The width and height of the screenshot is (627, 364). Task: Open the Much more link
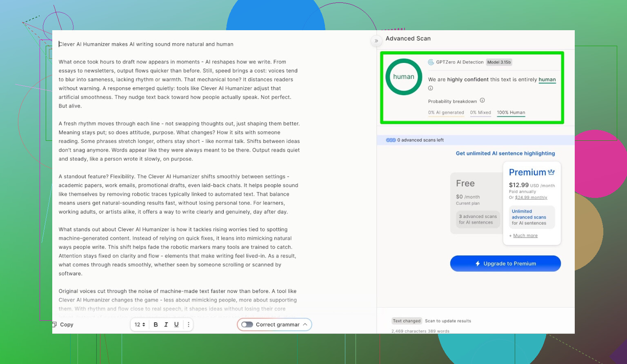pyautogui.click(x=525, y=236)
